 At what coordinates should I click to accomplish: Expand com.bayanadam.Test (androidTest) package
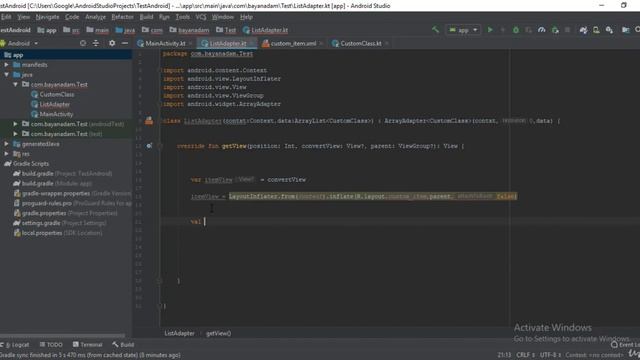(16, 124)
